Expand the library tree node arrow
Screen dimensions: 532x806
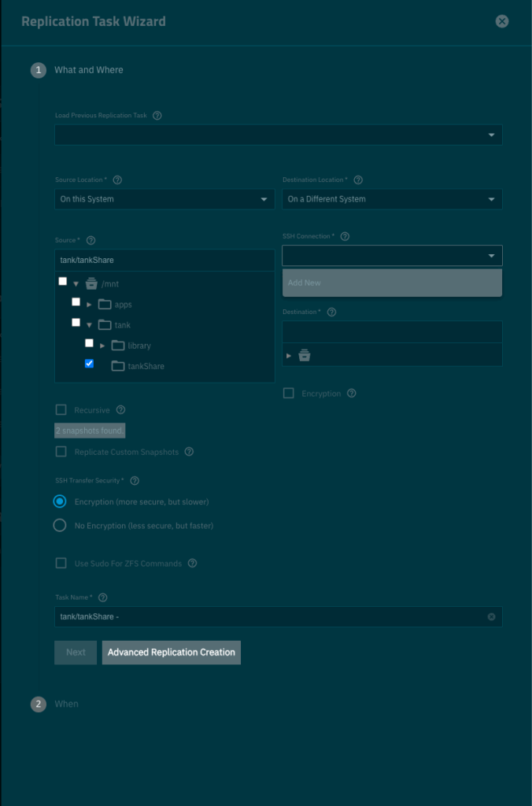point(102,346)
